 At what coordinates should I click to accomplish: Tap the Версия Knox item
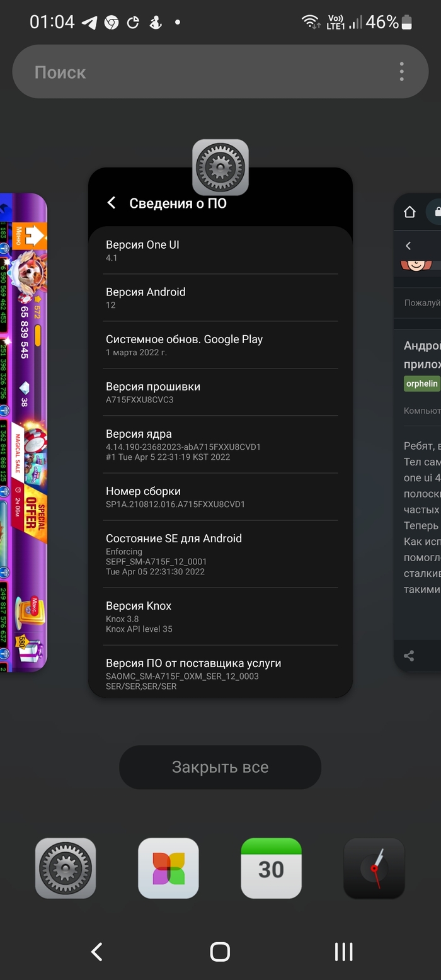point(220,617)
